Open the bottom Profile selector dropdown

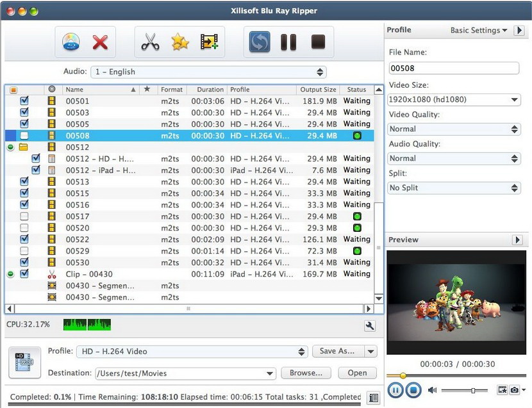192,352
